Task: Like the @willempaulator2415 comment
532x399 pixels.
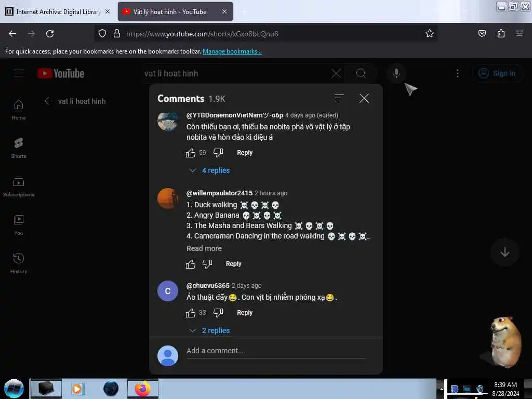Action: 191,263
